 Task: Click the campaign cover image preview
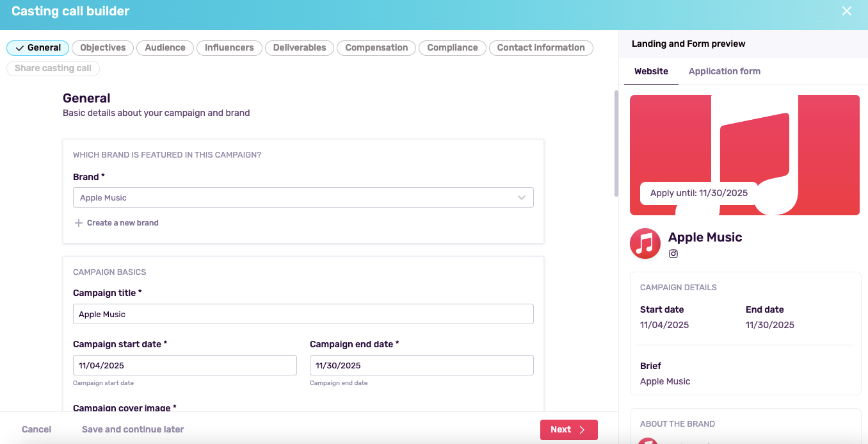744,155
